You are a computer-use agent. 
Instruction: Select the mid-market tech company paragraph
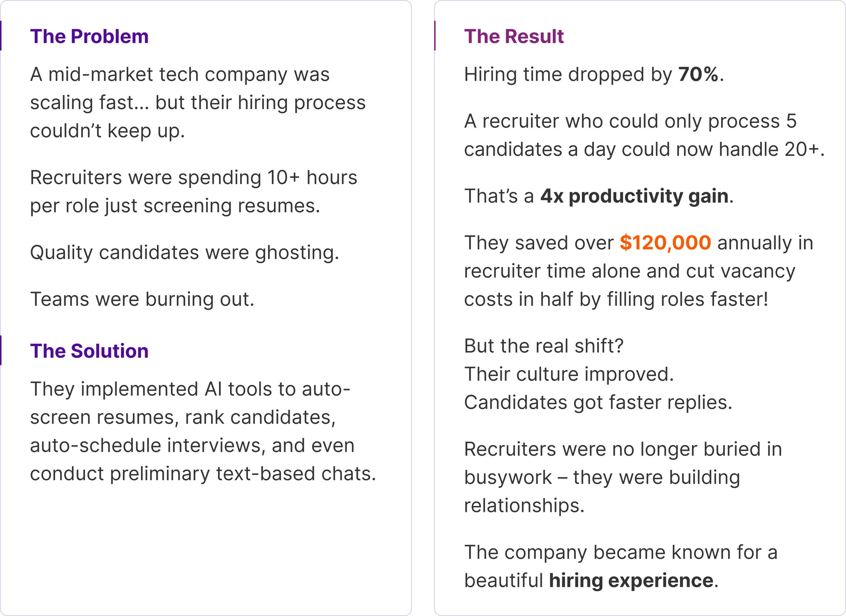point(198,102)
